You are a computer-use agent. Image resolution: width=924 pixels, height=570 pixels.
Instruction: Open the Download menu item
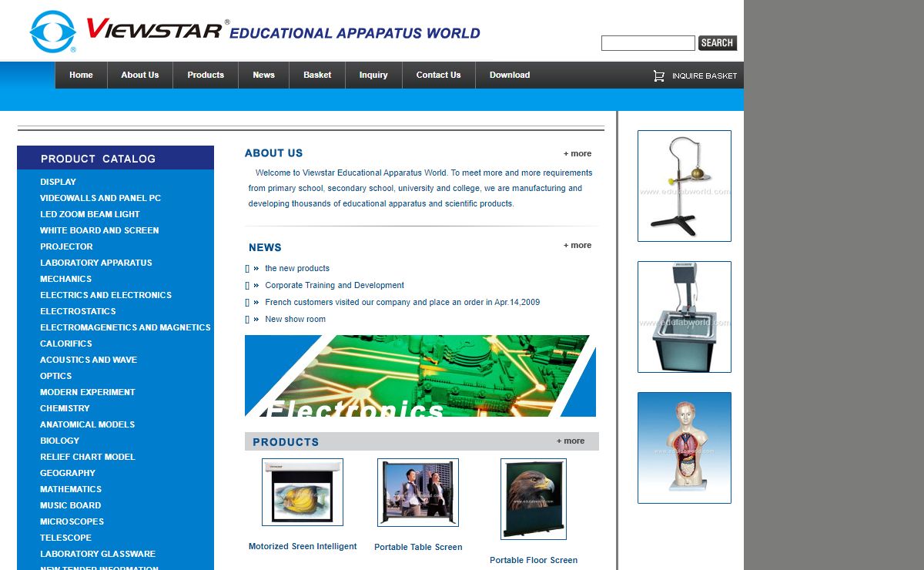[510, 75]
